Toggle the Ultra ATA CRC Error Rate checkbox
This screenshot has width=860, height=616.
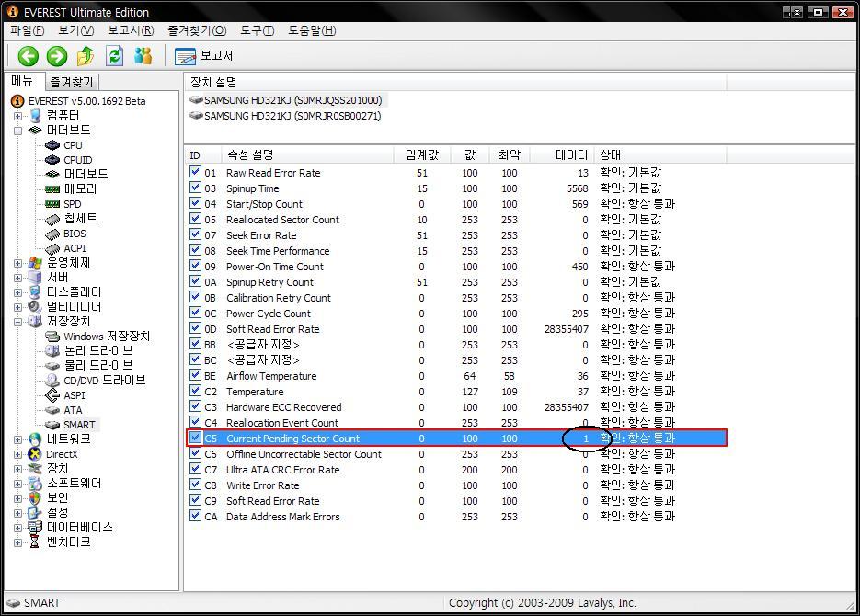pos(195,469)
